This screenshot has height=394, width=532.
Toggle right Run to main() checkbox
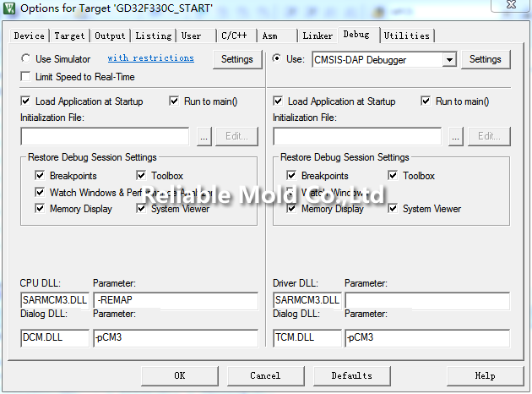pyautogui.click(x=426, y=101)
